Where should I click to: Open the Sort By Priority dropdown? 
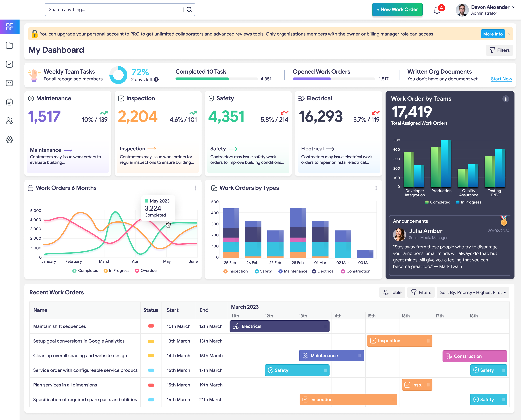click(473, 292)
